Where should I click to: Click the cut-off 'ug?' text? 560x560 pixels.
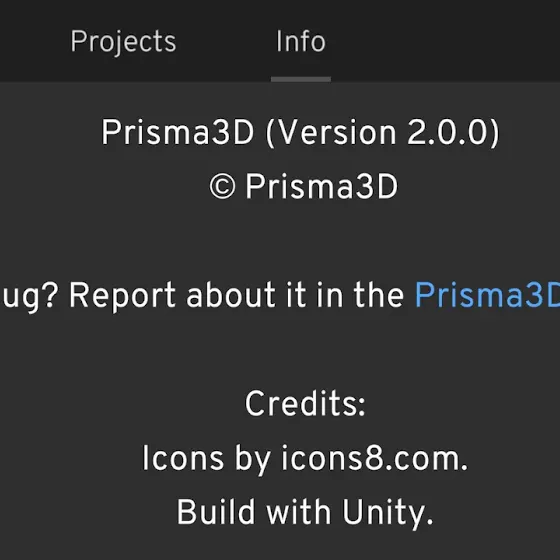coord(28,296)
